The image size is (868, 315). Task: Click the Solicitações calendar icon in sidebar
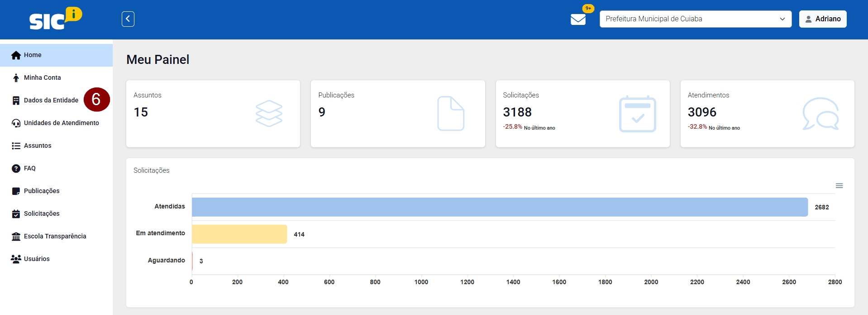(16, 213)
